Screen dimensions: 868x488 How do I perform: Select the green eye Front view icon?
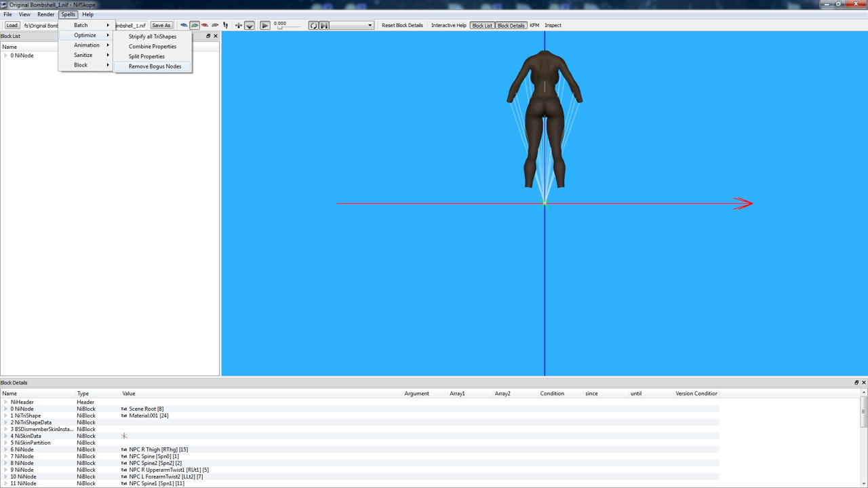tap(195, 25)
